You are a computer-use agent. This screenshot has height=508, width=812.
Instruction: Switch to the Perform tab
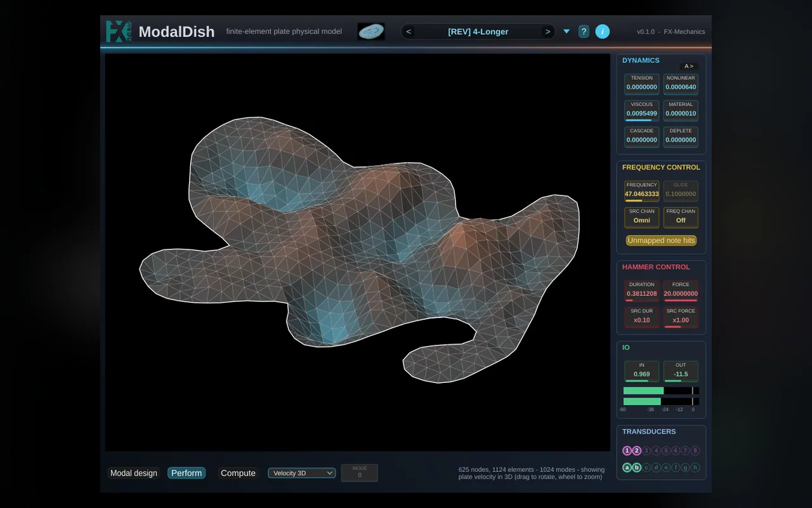(x=187, y=473)
